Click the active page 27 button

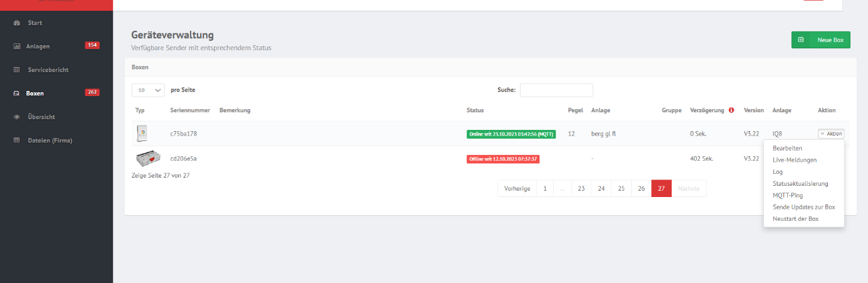[662, 189]
